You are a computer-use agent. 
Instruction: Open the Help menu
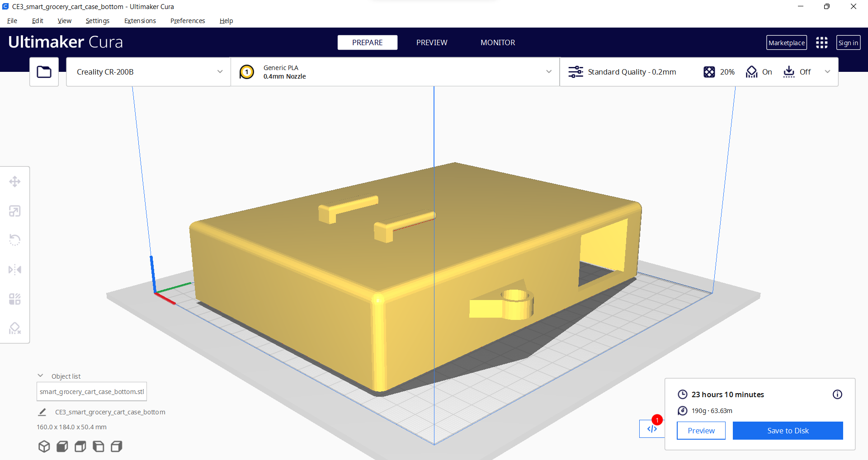point(226,21)
